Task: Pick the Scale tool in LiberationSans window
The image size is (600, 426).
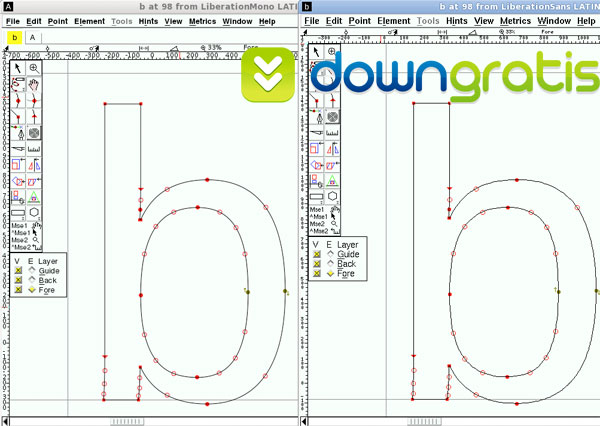Action: pyautogui.click(x=316, y=149)
